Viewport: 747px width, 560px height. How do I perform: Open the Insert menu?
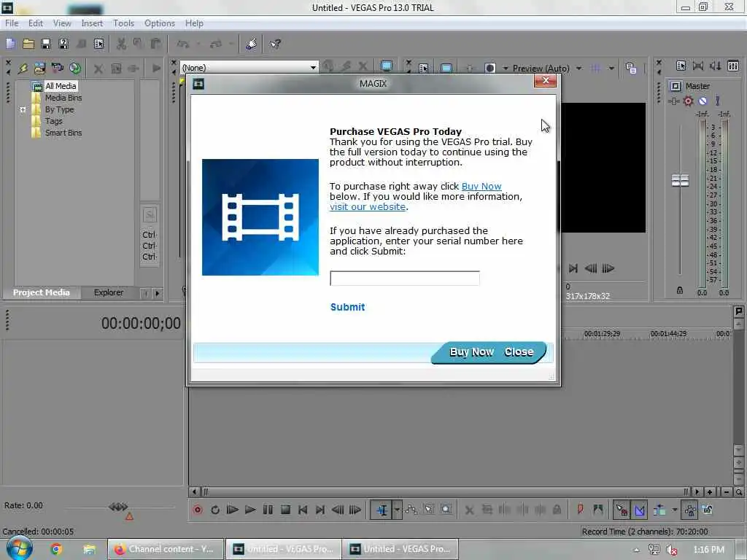coord(92,23)
